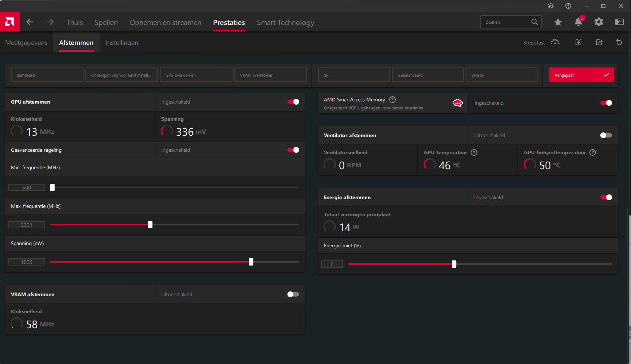
Task: Click the search magnifier icon
Action: (534, 22)
